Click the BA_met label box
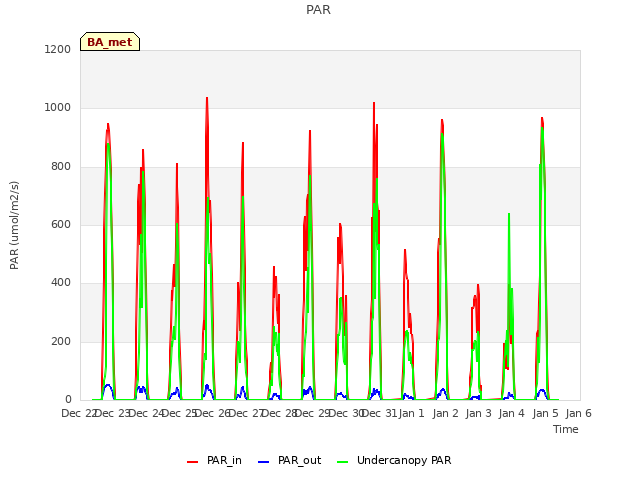This screenshot has height=480, width=640. coord(110,42)
